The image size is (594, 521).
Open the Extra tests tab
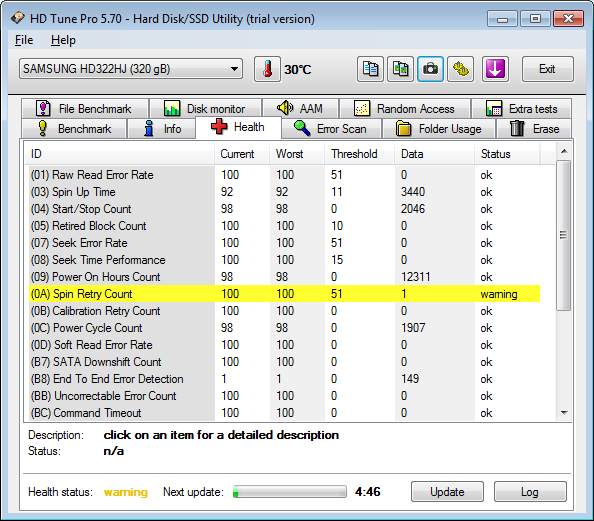(x=522, y=109)
